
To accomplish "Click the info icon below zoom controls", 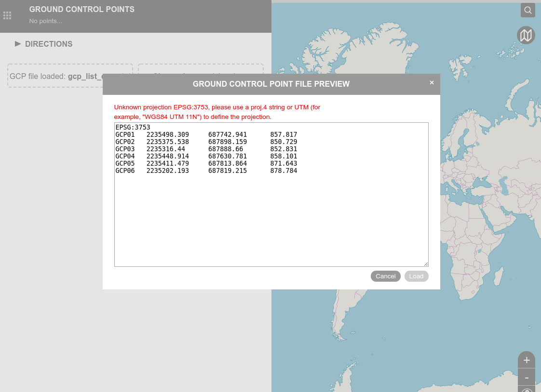I will coord(526,390).
